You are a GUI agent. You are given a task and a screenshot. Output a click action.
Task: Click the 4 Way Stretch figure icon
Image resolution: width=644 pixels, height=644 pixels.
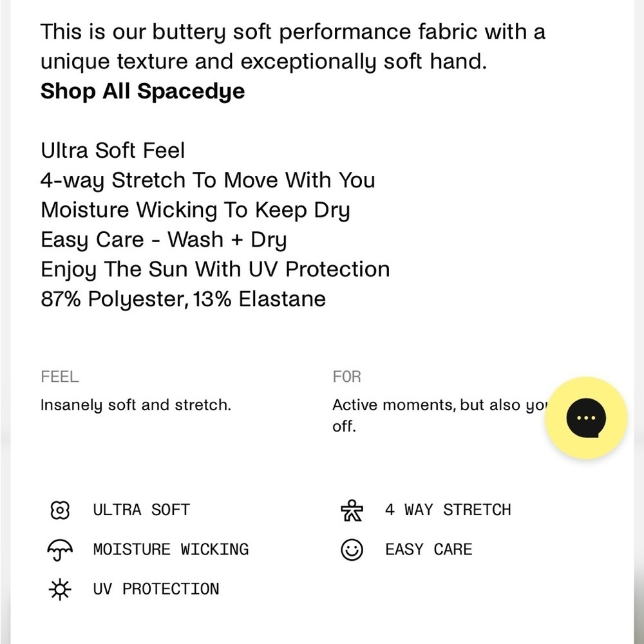(352, 510)
